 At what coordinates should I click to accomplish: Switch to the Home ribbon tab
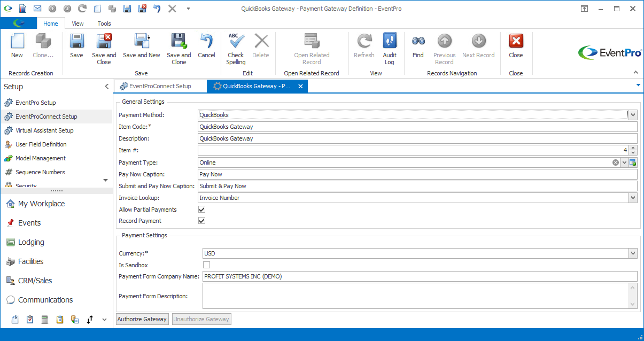(51, 24)
